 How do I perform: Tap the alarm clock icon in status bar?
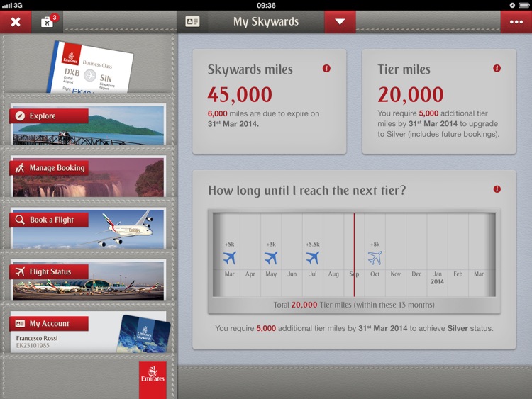tap(512, 5)
